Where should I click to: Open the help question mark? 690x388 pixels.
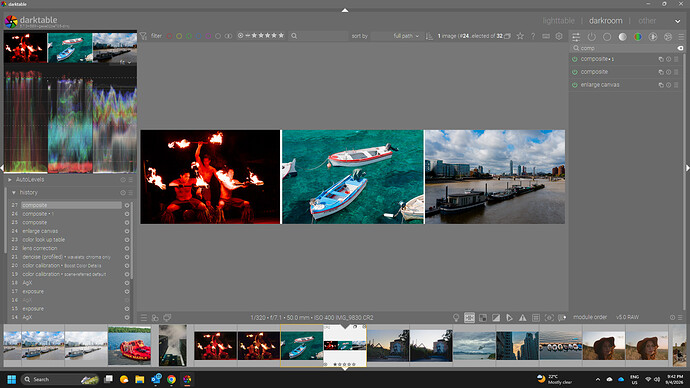[x=533, y=36]
